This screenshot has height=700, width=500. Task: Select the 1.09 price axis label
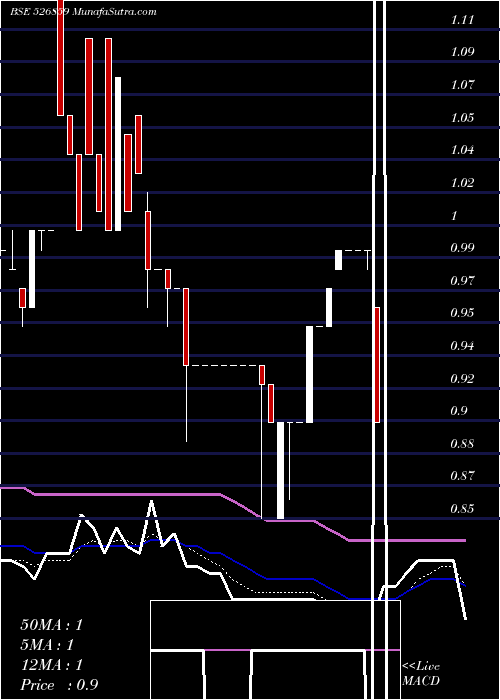(462, 52)
